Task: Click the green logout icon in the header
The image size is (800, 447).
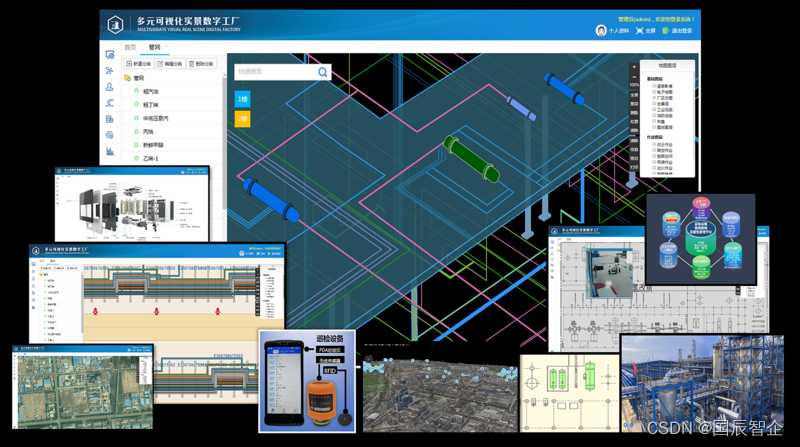Action: [665, 31]
